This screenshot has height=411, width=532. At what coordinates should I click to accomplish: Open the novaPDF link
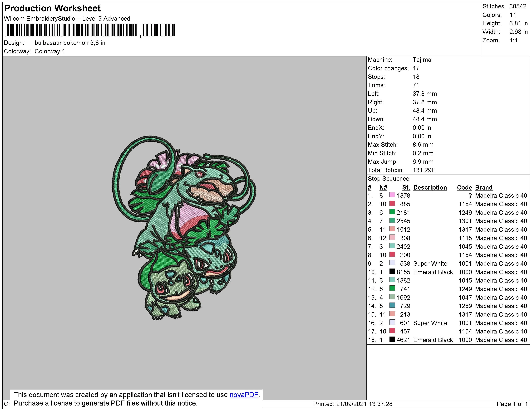244,395
